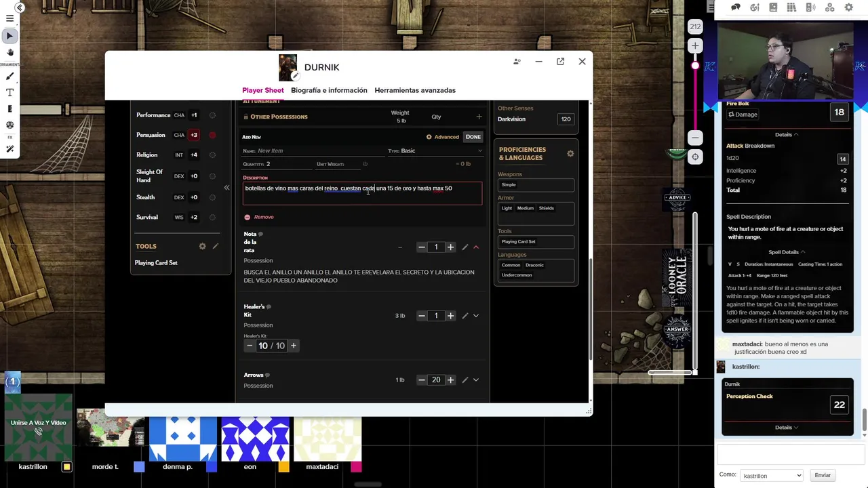This screenshot has width=868, height=488.
Task: Open My Settings gear icon
Action: point(848,7)
